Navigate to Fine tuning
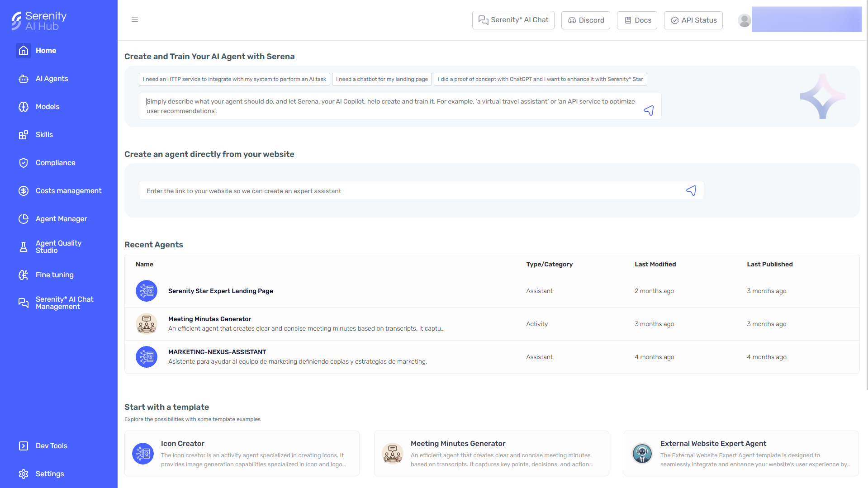 (x=54, y=275)
